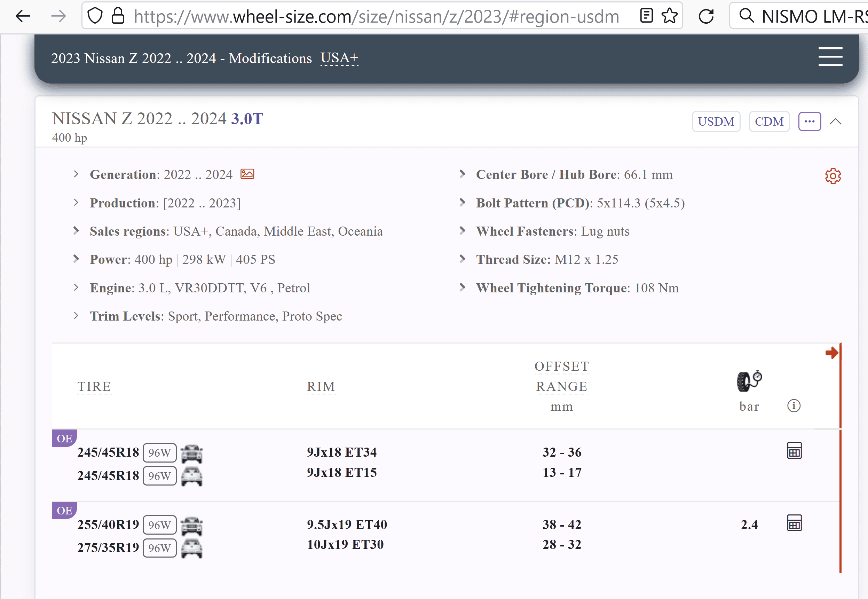Click front axle car icon for 245/45R18 ET34

click(192, 454)
